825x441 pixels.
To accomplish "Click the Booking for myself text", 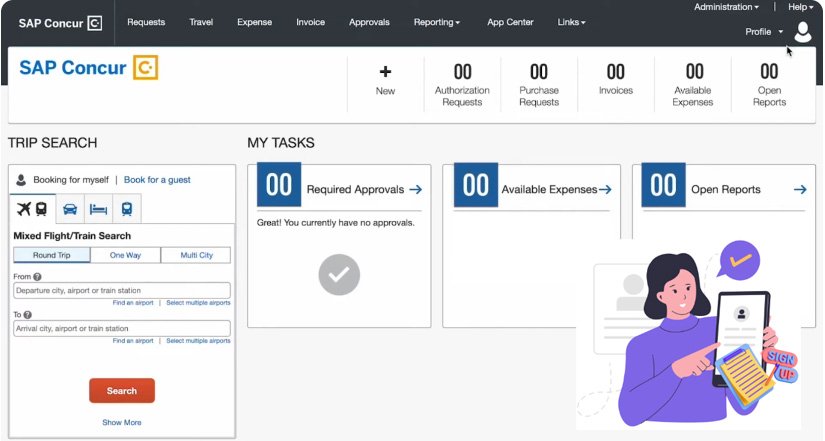I will (x=71, y=180).
